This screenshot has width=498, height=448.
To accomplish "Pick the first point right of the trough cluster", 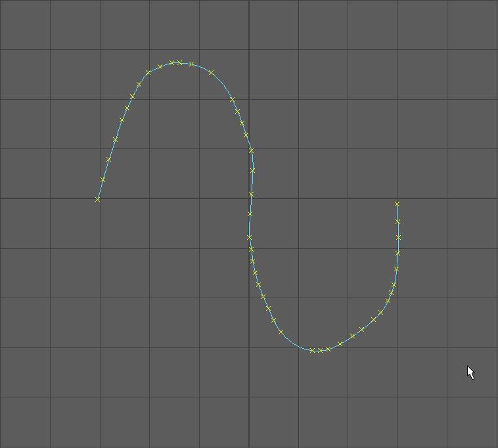I will 340,344.
